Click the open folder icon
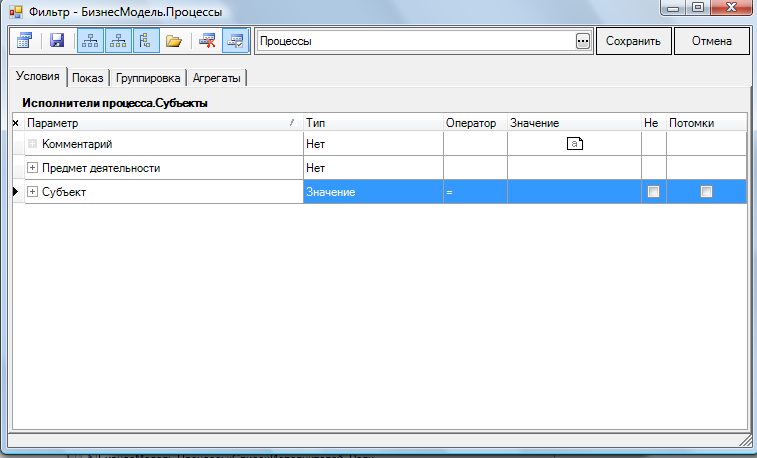Viewport: 757px width, 458px height. pyautogui.click(x=174, y=41)
